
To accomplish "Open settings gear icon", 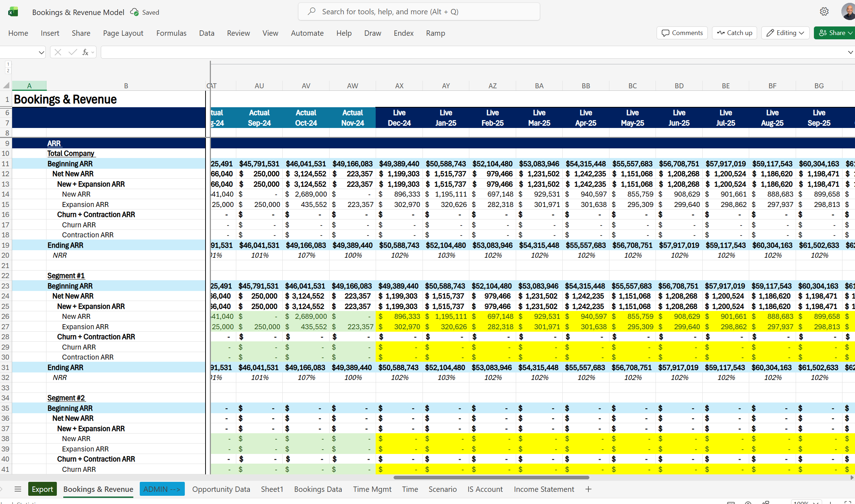I will tap(824, 12).
